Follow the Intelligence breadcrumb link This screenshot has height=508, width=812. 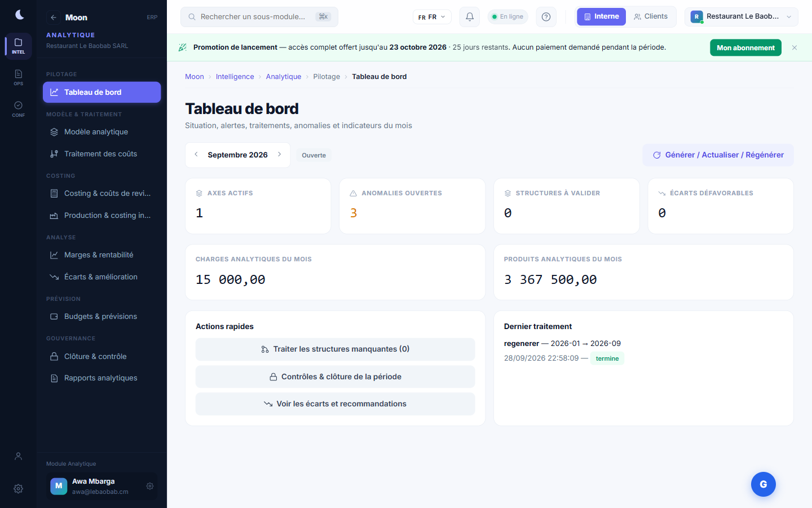pyautogui.click(x=235, y=77)
